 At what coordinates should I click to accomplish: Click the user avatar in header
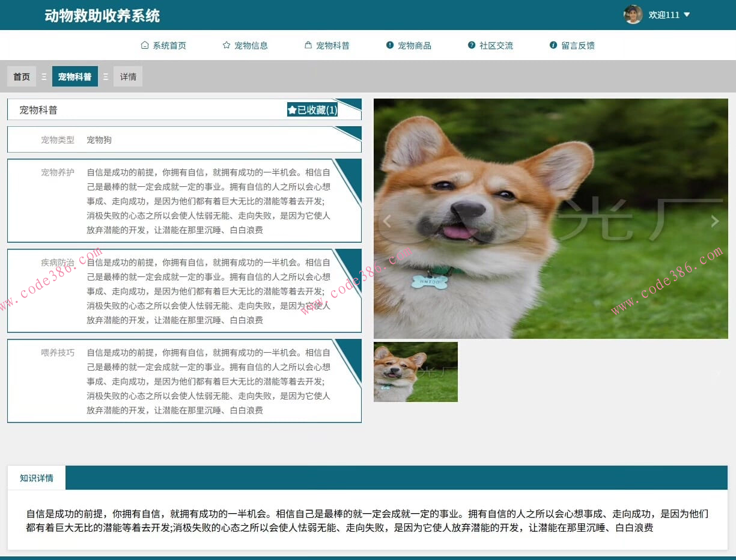633,14
